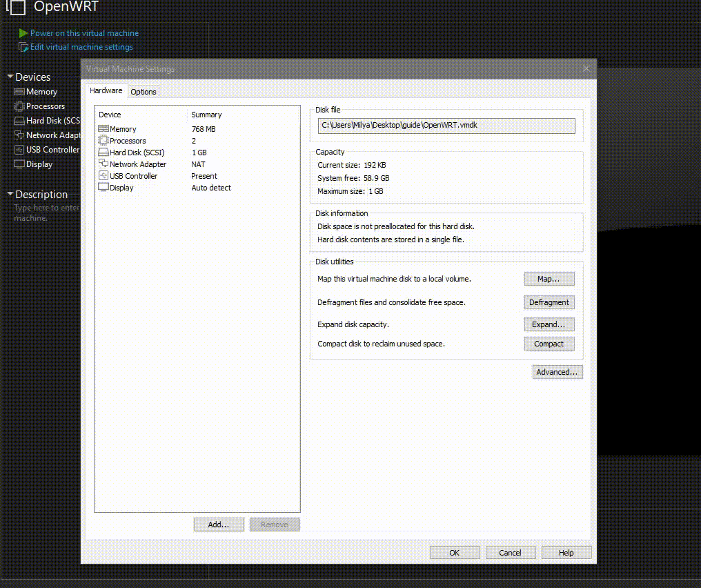Click the Disk file path field

tap(446, 126)
